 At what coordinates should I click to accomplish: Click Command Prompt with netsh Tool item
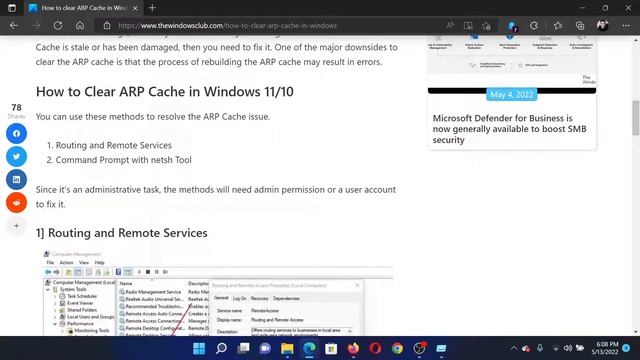(123, 160)
